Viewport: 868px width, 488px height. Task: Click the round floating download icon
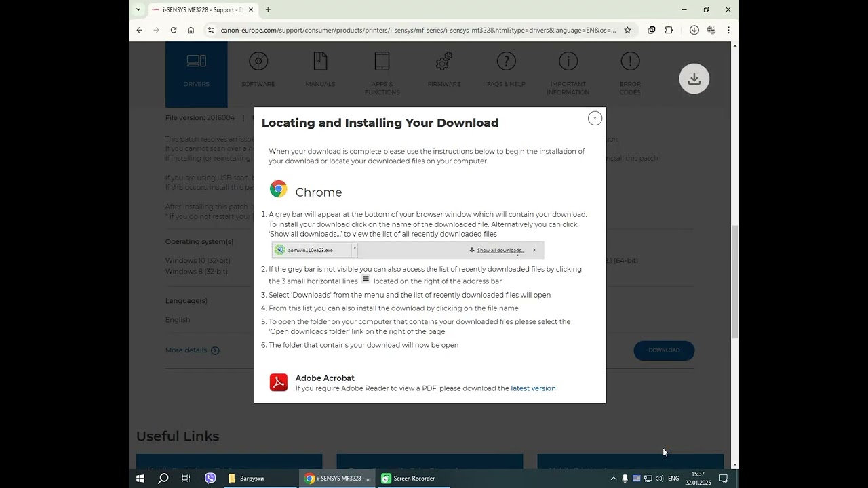click(694, 79)
